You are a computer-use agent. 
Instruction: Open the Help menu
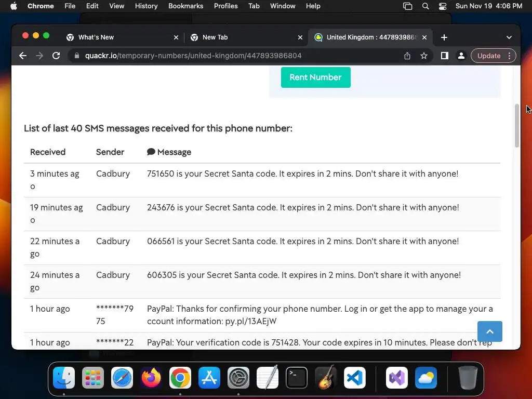[313, 6]
